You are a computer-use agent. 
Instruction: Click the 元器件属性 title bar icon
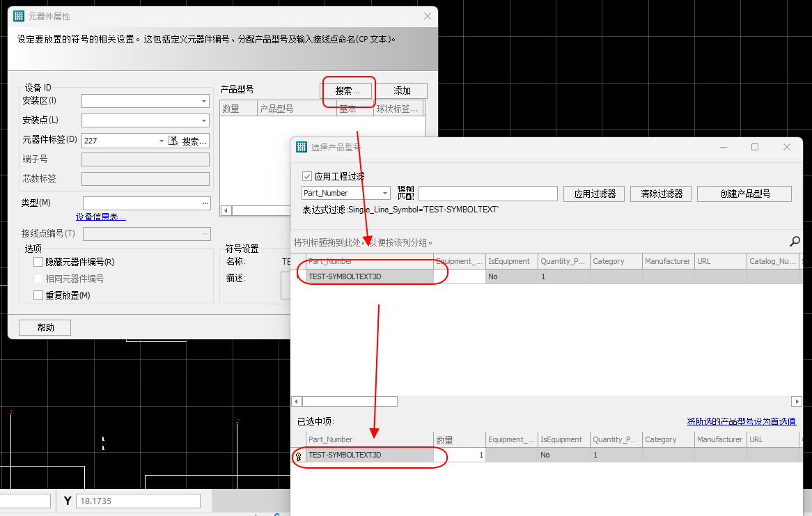tap(19, 16)
